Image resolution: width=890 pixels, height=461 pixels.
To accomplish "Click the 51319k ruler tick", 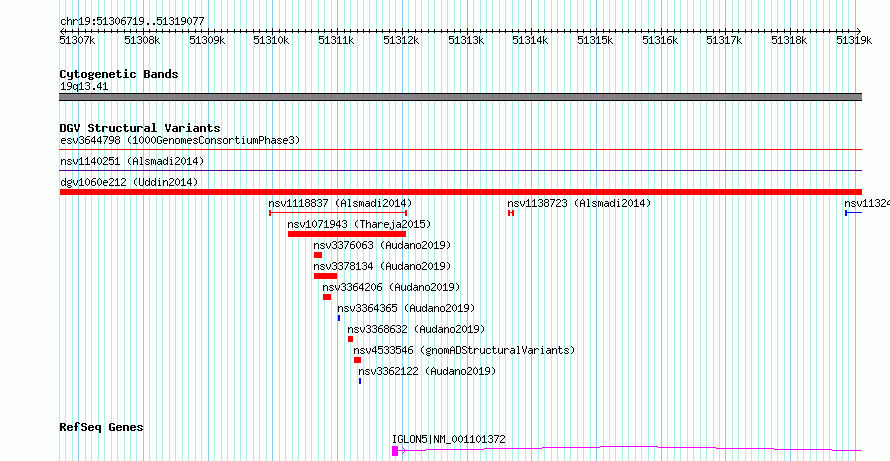I will [x=854, y=40].
